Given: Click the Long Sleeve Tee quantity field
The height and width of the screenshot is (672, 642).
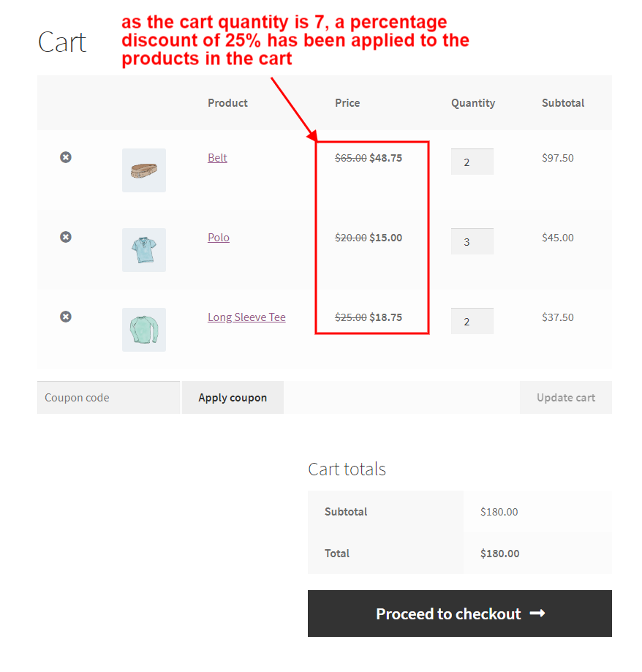Looking at the screenshot, I should pos(472,321).
